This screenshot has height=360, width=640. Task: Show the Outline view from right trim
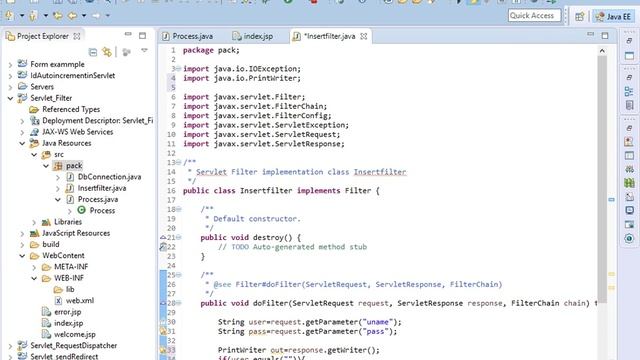[x=629, y=92]
